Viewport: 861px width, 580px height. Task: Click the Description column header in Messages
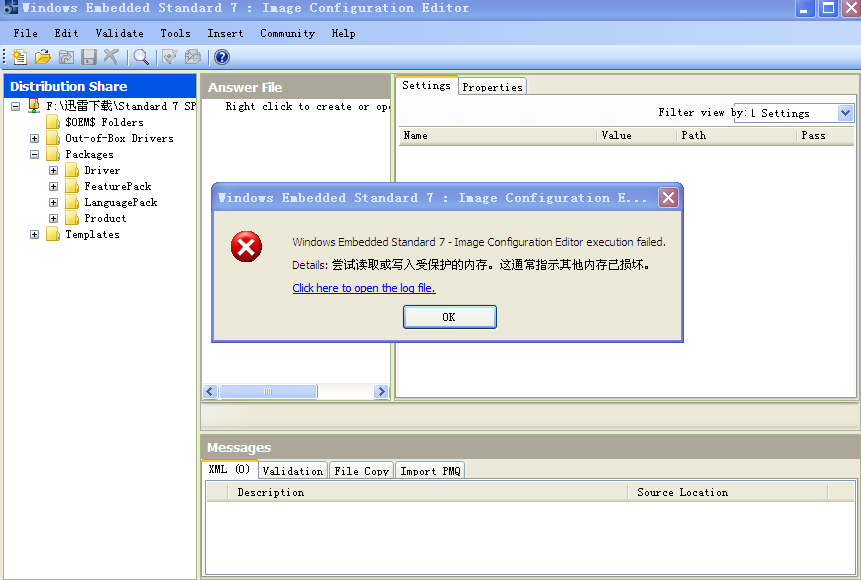click(428, 493)
